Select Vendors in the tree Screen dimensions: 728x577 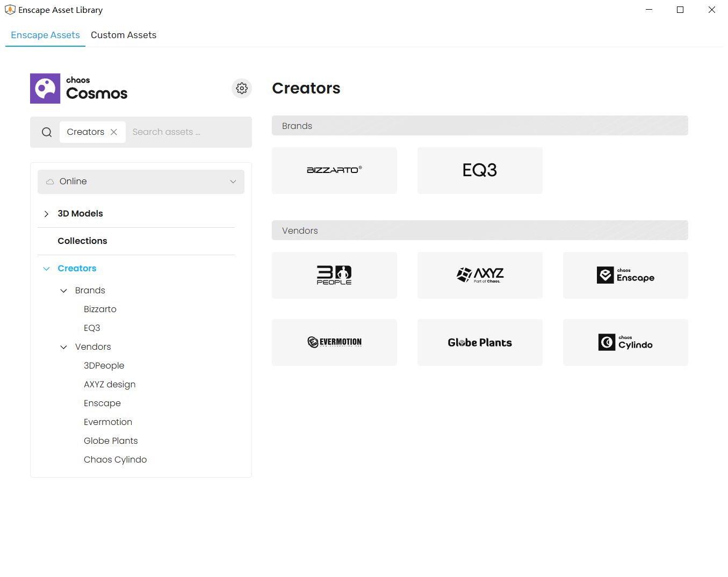[x=93, y=347]
